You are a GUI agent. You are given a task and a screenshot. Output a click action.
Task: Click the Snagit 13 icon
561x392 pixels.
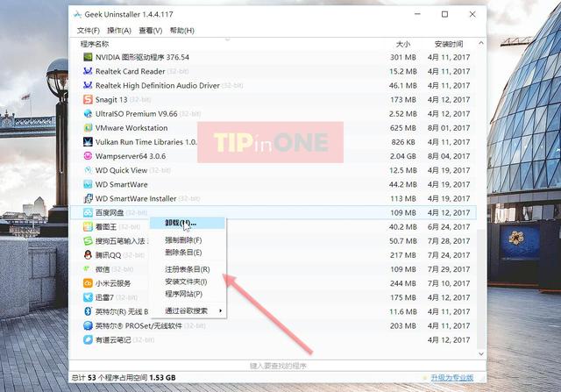(x=88, y=99)
